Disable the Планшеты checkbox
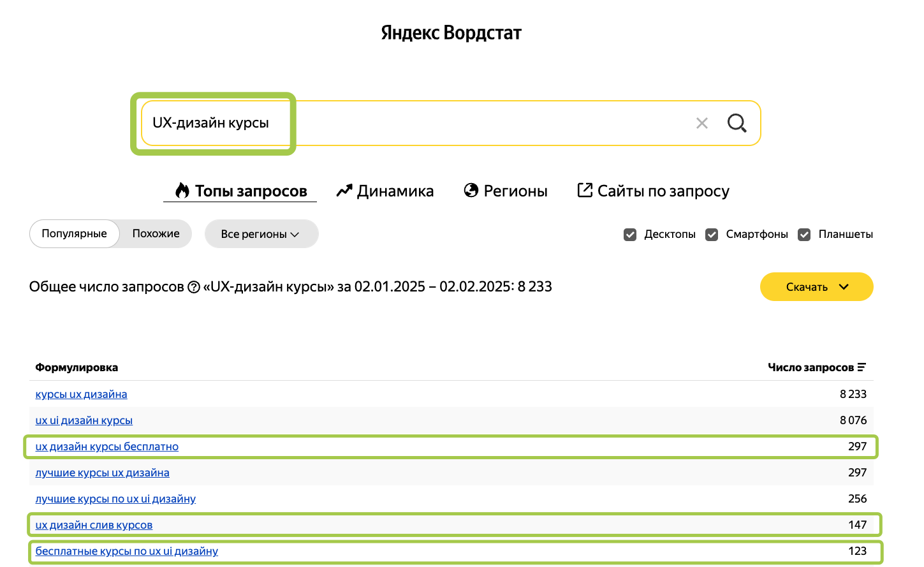The image size is (924, 567). [x=804, y=235]
